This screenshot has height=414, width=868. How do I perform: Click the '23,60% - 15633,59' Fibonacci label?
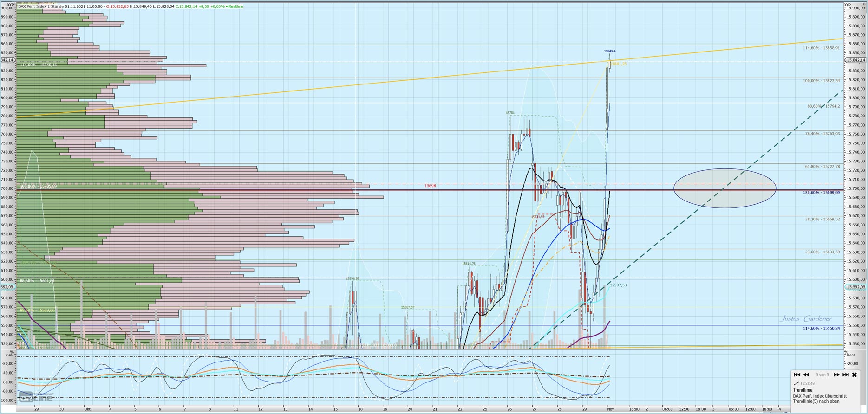pyautogui.click(x=822, y=252)
